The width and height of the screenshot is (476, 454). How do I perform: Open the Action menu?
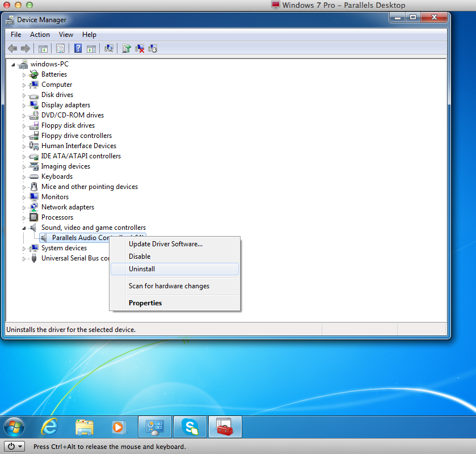pyautogui.click(x=40, y=35)
